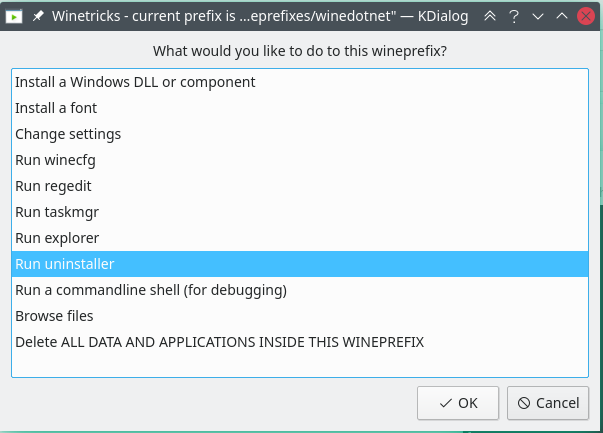Toggle the pin on all desktops icon
This screenshot has width=603, height=433.
click(x=39, y=17)
